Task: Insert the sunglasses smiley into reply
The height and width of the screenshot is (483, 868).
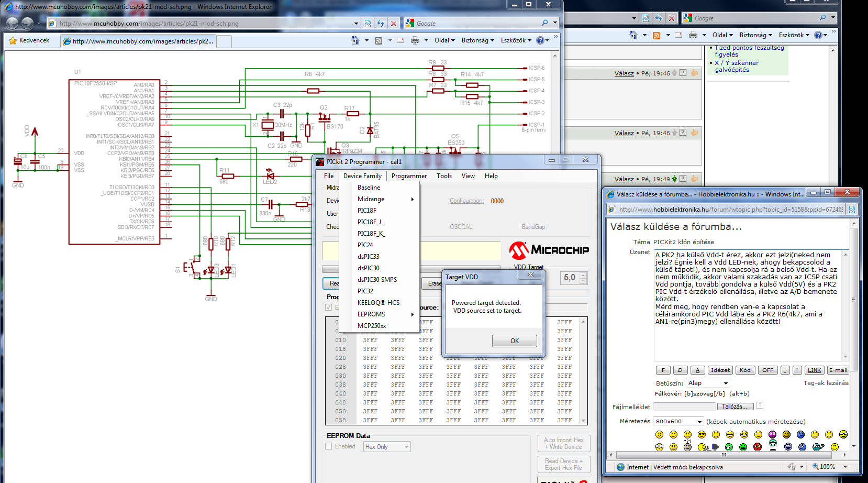Action: pyautogui.click(x=702, y=434)
